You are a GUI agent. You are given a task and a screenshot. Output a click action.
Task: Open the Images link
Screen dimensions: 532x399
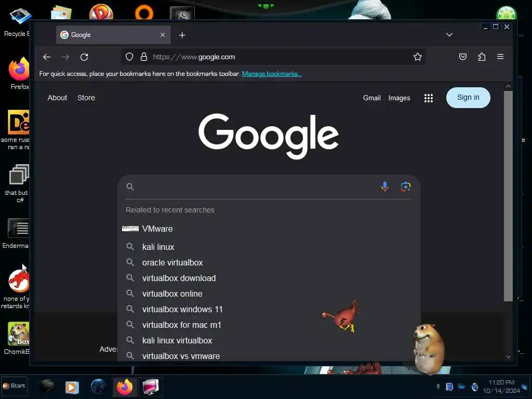pos(399,98)
